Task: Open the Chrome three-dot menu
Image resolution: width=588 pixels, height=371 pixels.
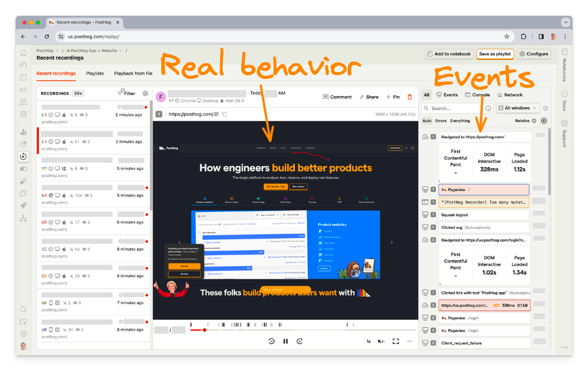Action: click(x=565, y=36)
